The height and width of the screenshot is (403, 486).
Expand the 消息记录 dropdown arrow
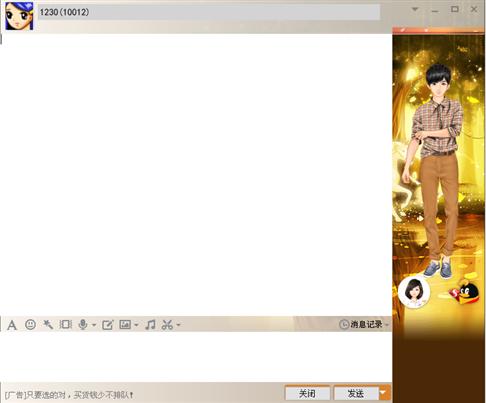coord(387,325)
